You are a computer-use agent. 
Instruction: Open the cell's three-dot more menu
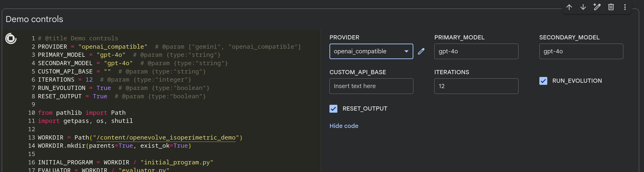coord(625,7)
